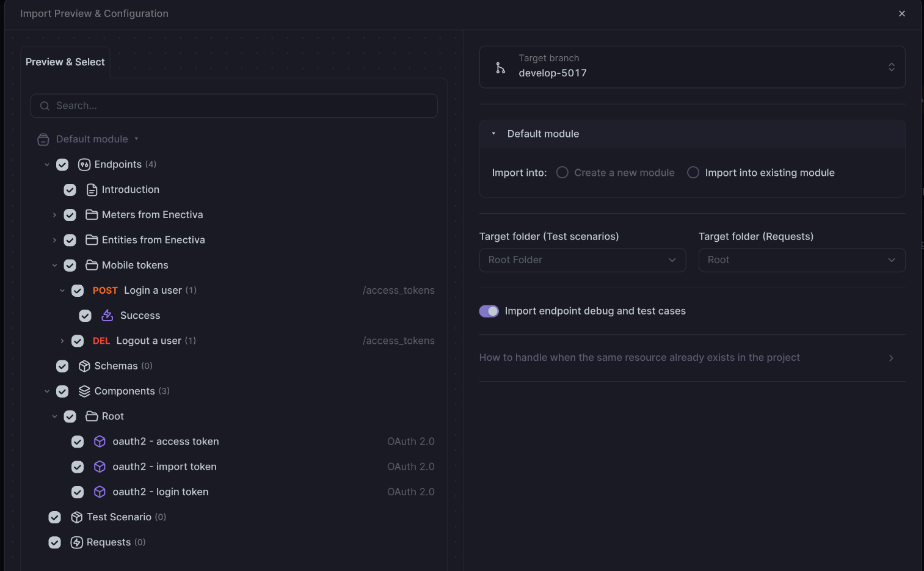This screenshot has height=571, width=924.
Task: Click the Default module database icon
Action: (x=43, y=139)
